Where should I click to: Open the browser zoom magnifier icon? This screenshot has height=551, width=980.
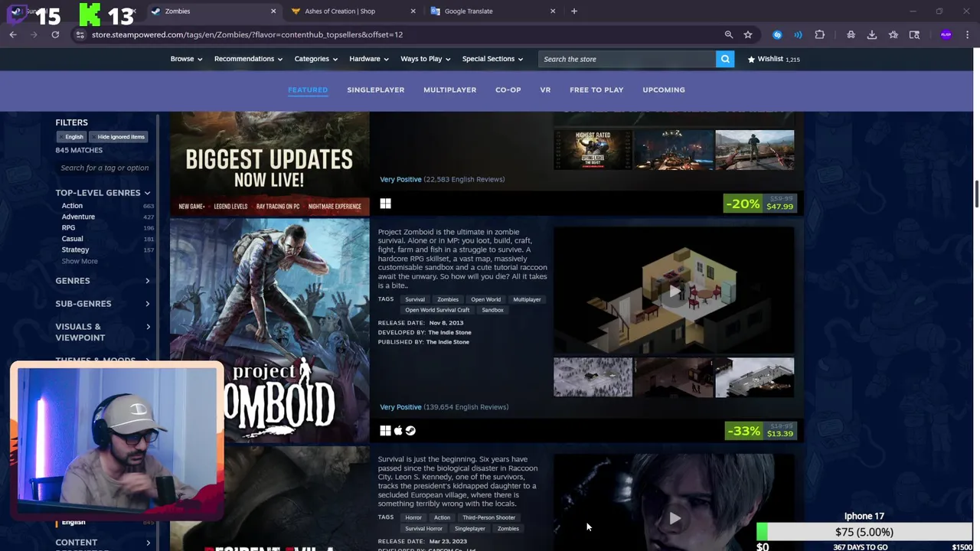(x=729, y=34)
